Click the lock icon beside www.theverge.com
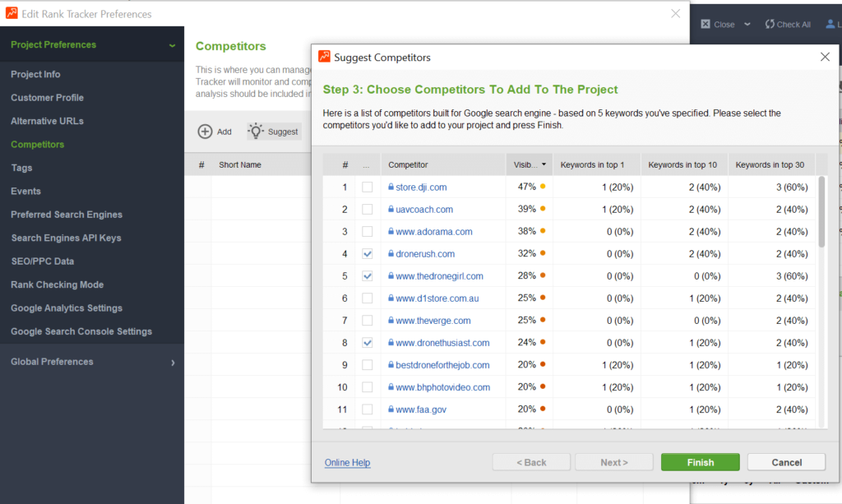 pyautogui.click(x=391, y=321)
